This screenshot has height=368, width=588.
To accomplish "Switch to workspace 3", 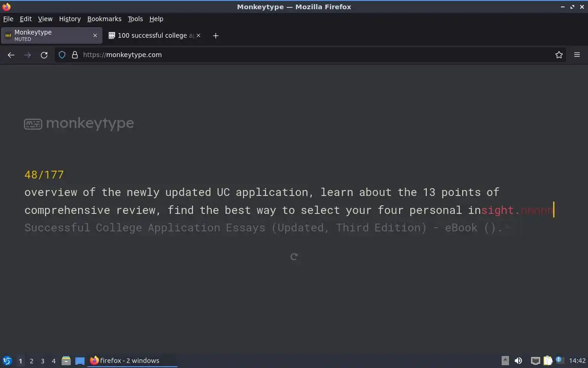I will point(42,361).
